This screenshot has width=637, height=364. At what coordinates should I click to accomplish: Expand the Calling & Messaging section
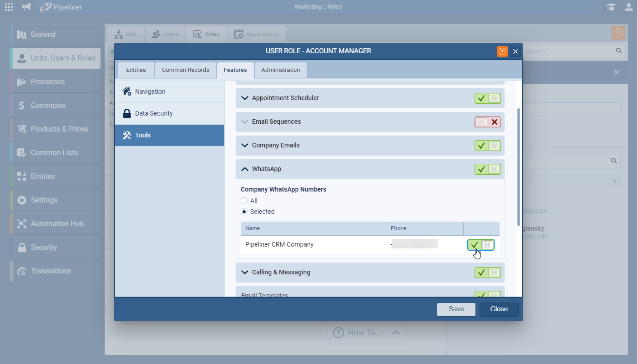pos(245,272)
